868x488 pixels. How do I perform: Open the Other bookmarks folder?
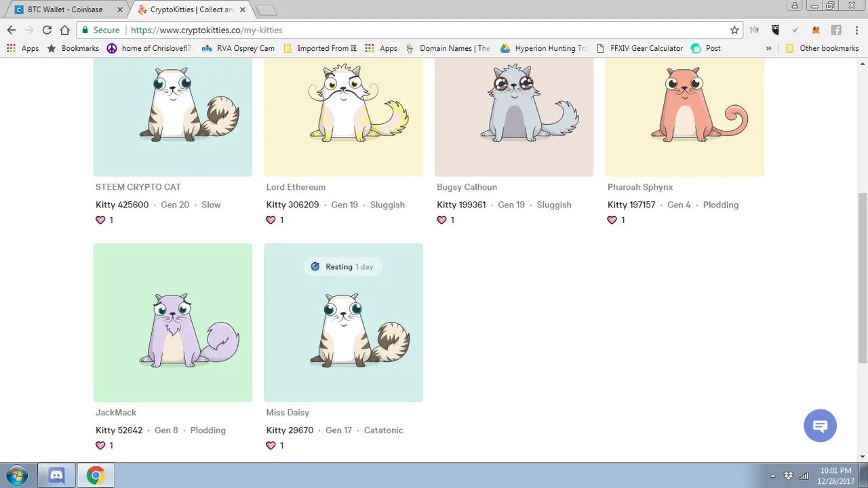point(822,48)
